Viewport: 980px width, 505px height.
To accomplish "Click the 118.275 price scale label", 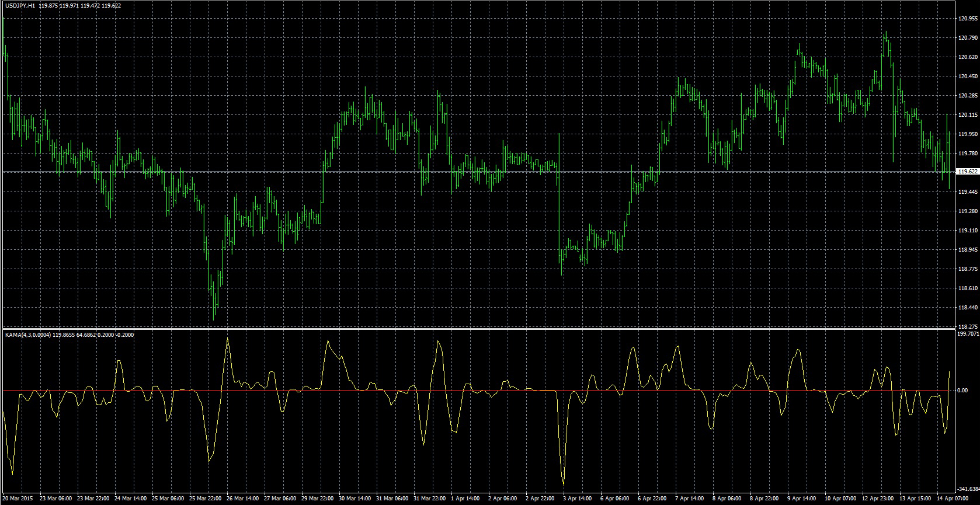I will coord(967,326).
